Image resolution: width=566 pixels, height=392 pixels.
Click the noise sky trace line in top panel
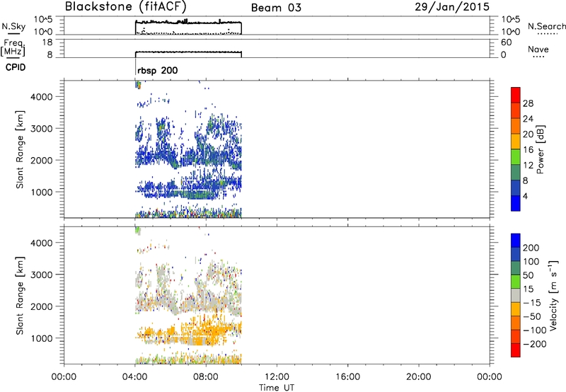pos(188,23)
